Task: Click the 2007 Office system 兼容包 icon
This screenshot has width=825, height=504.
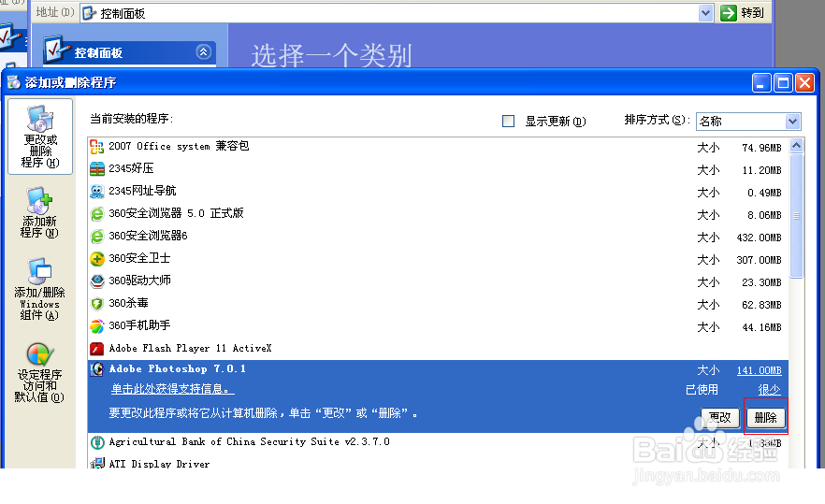Action: (97, 147)
